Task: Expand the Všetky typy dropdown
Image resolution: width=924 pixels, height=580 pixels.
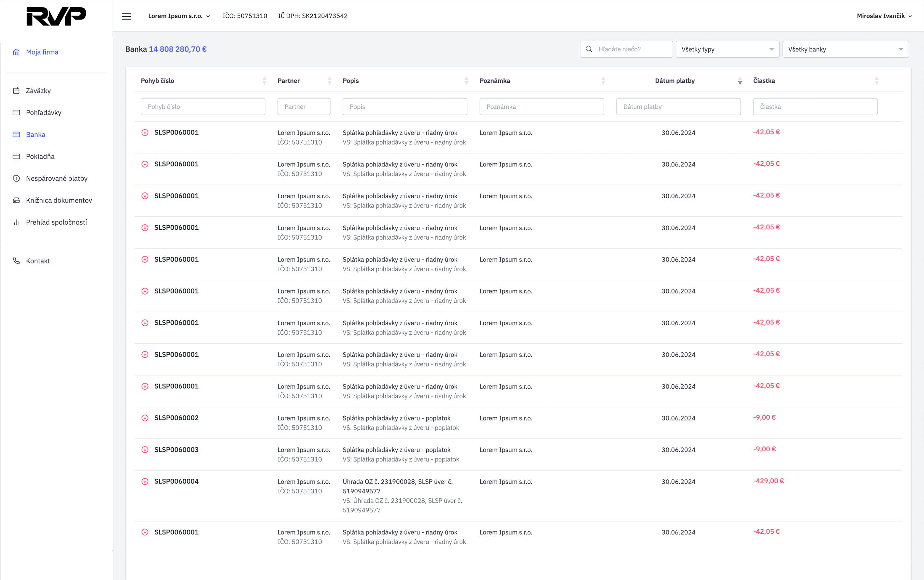Action: click(728, 49)
